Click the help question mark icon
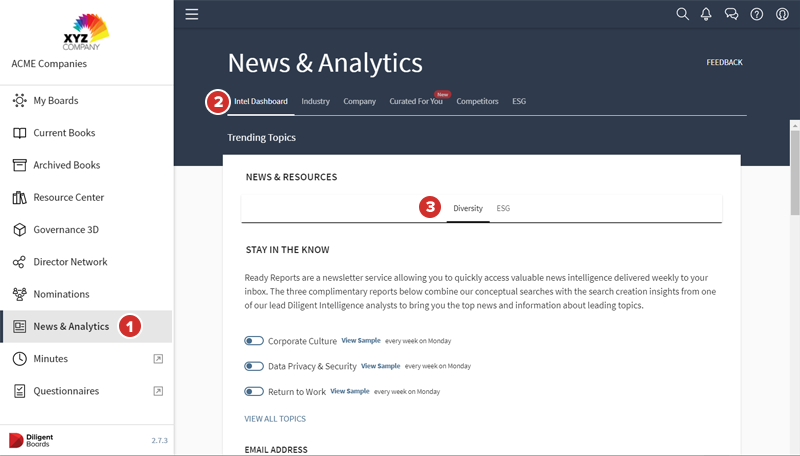The height and width of the screenshot is (456, 800). (757, 14)
